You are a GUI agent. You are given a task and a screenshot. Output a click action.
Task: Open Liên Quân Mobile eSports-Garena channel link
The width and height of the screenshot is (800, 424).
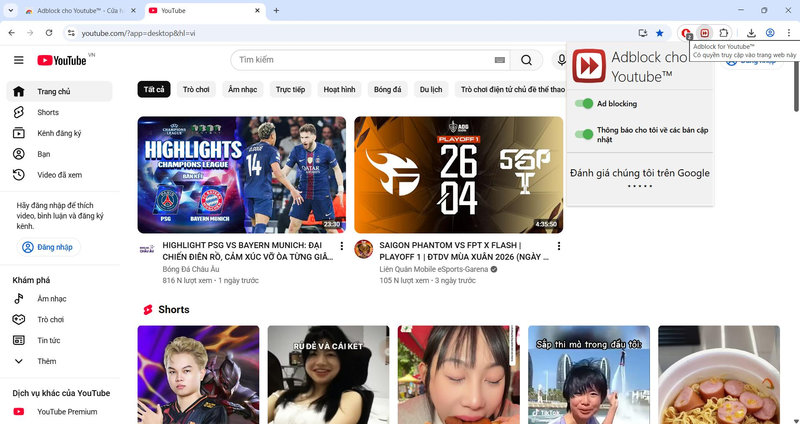[x=434, y=269]
